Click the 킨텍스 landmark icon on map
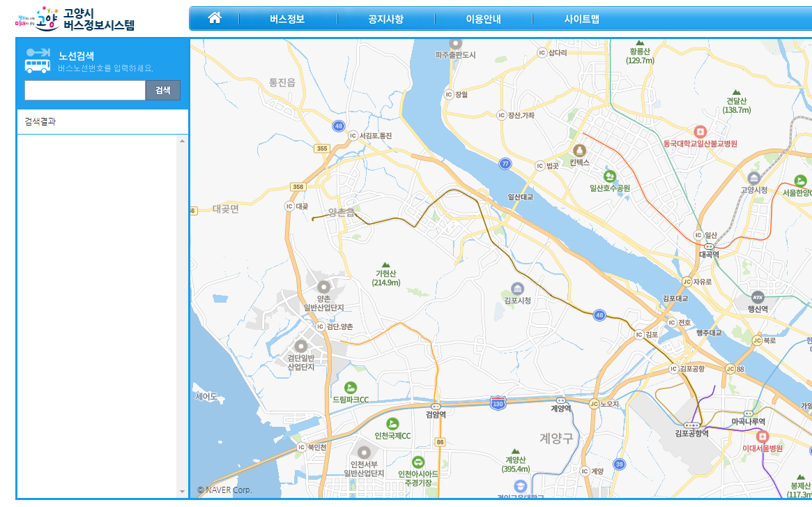Screen dimensions: 812x507 [x=579, y=151]
